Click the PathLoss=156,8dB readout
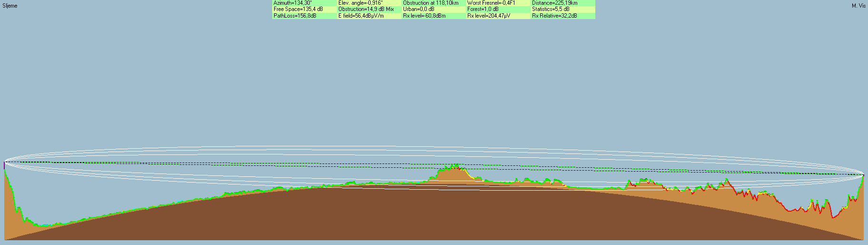The image size is (868, 245). 295,16
